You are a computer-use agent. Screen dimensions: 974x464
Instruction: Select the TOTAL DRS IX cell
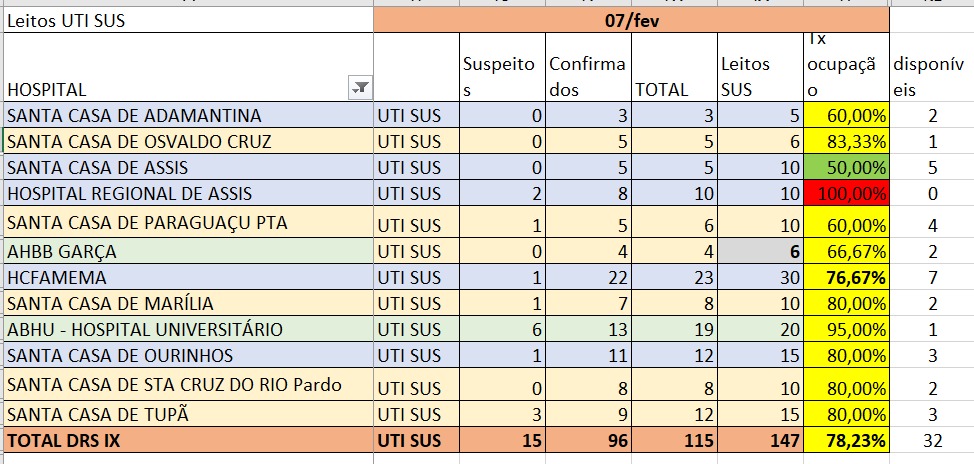pyautogui.click(x=188, y=438)
